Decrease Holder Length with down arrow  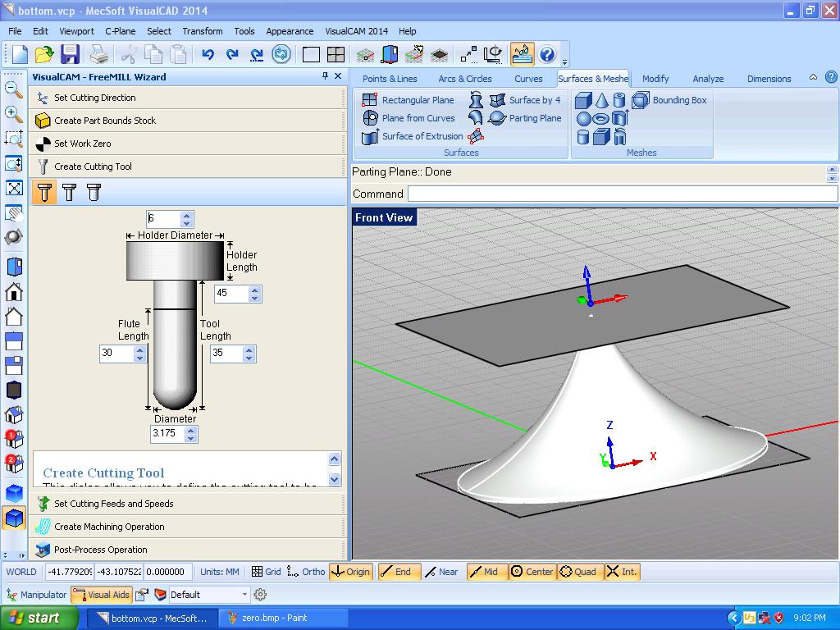(x=255, y=298)
